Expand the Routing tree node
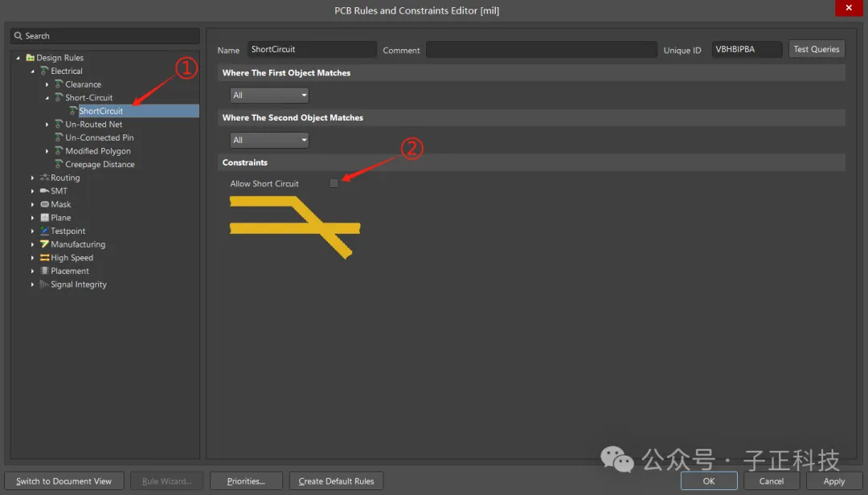Screen dimensions: 868x495 [32, 177]
